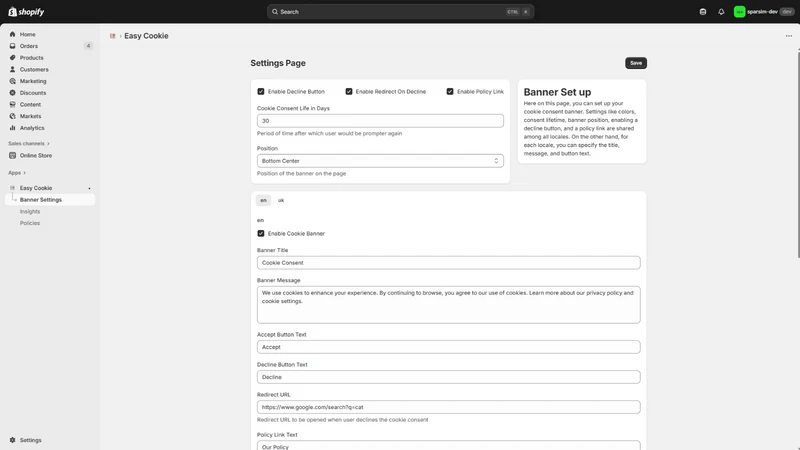800x450 pixels.
Task: Click the Easy Cookie app icon in sidebar
Action: [x=12, y=188]
